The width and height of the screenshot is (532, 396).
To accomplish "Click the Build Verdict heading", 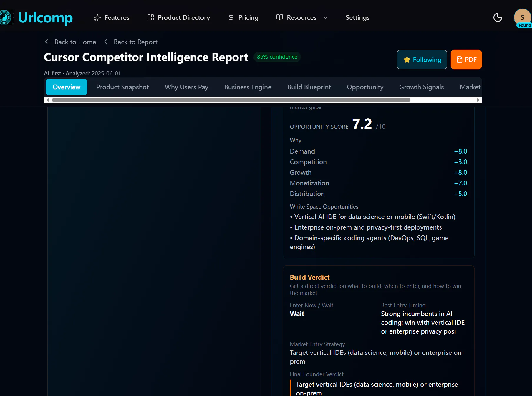I will coord(310,277).
